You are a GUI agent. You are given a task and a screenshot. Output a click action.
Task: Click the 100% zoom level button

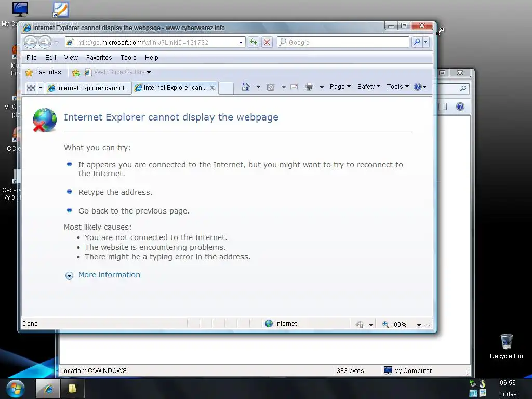pyautogui.click(x=394, y=325)
